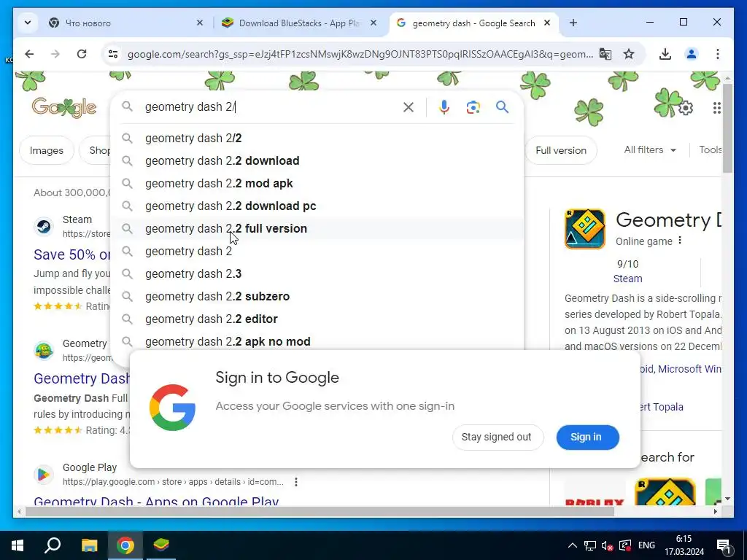Image resolution: width=747 pixels, height=560 pixels.
Task: Open the Google apps grid
Action: tap(716, 108)
